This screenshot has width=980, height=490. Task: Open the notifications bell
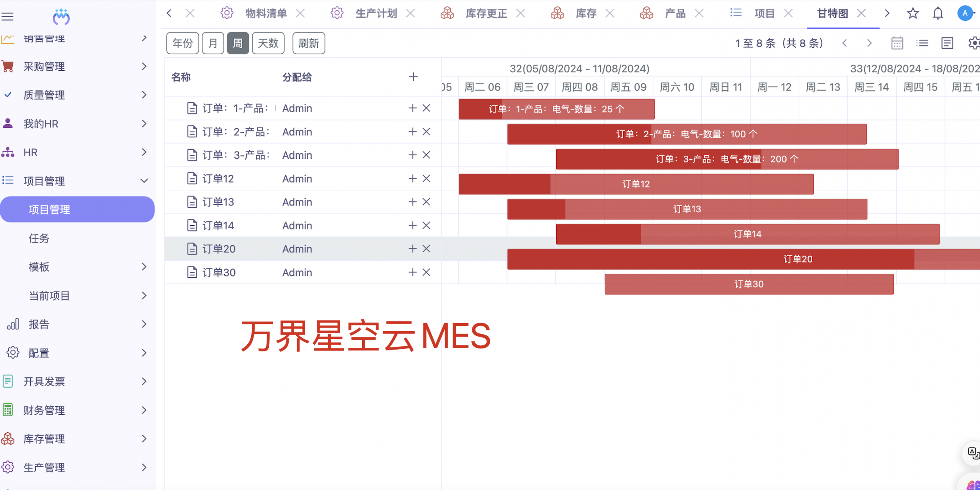coord(938,13)
